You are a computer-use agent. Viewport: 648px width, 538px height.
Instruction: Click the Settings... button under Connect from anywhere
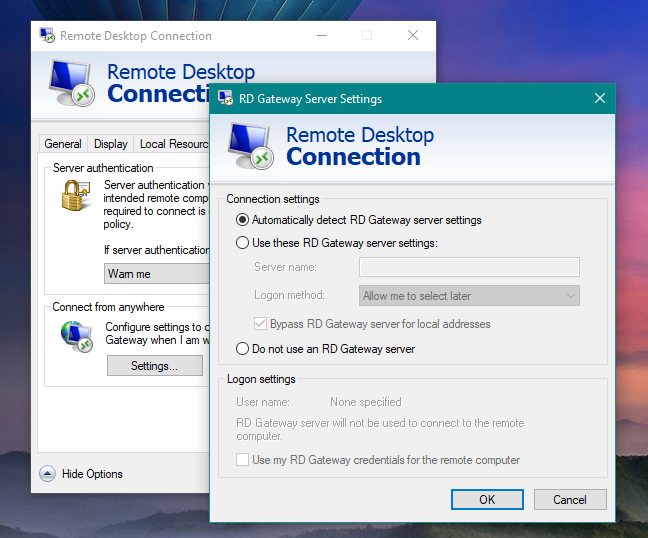click(x=155, y=366)
